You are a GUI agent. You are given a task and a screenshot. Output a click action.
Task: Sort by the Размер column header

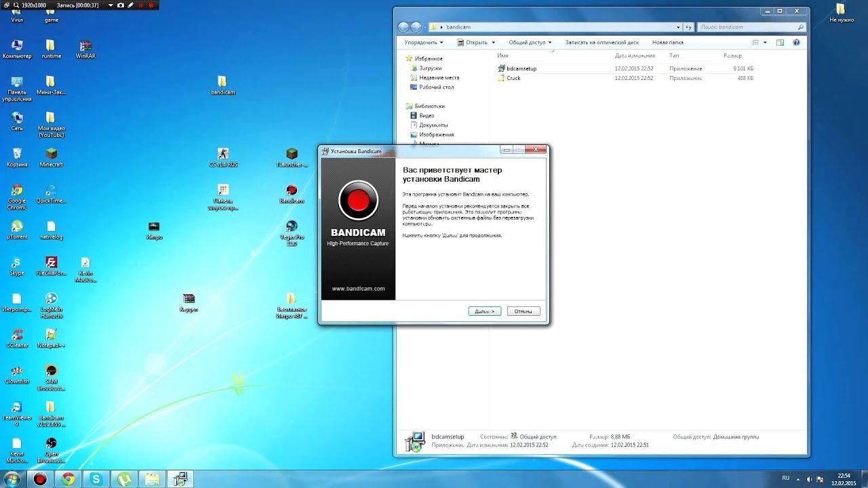[x=732, y=56]
